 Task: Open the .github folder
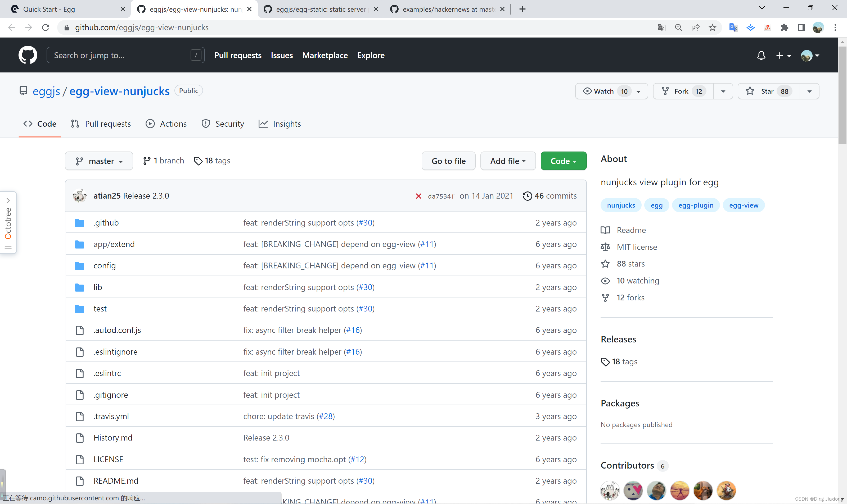(x=106, y=222)
